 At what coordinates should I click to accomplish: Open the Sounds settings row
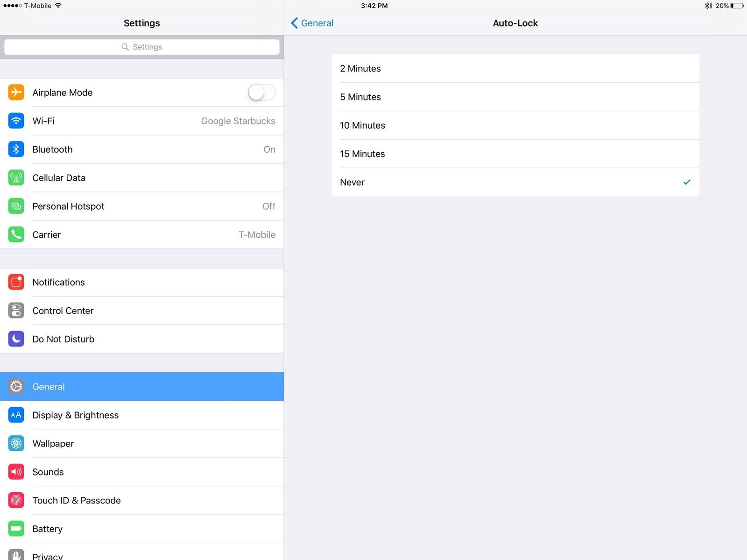(x=154, y=472)
